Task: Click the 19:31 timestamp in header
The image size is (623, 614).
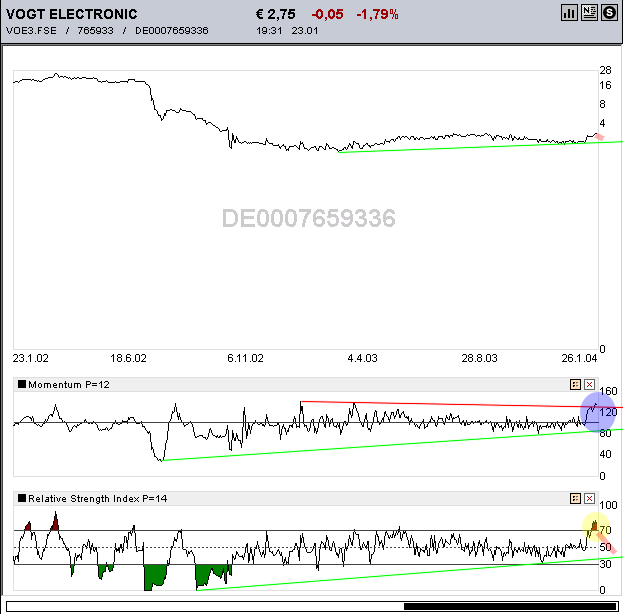Action: [269, 31]
